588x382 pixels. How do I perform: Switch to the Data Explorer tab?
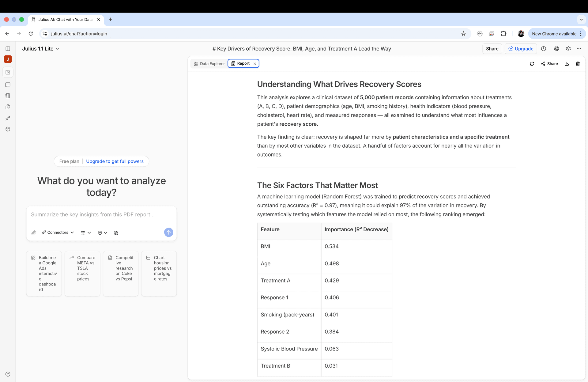click(209, 64)
